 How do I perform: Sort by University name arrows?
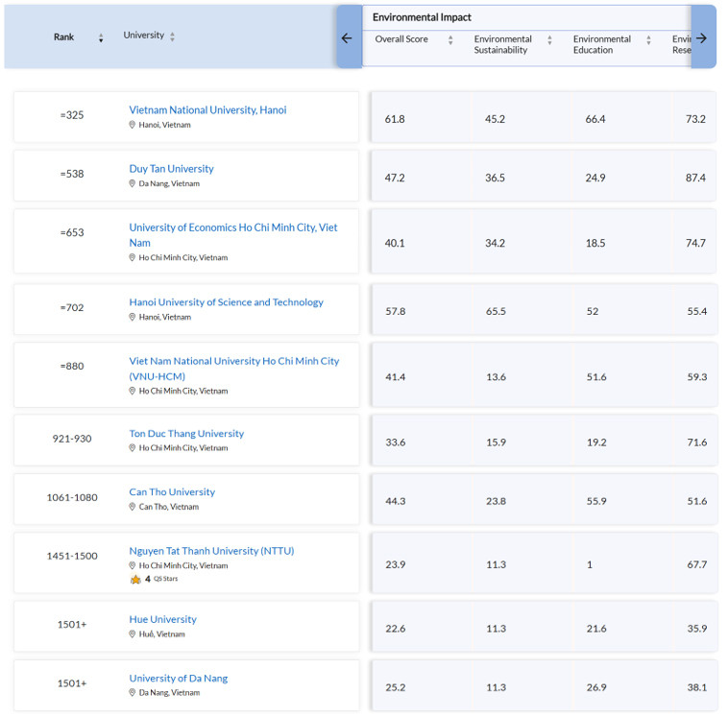[173, 36]
